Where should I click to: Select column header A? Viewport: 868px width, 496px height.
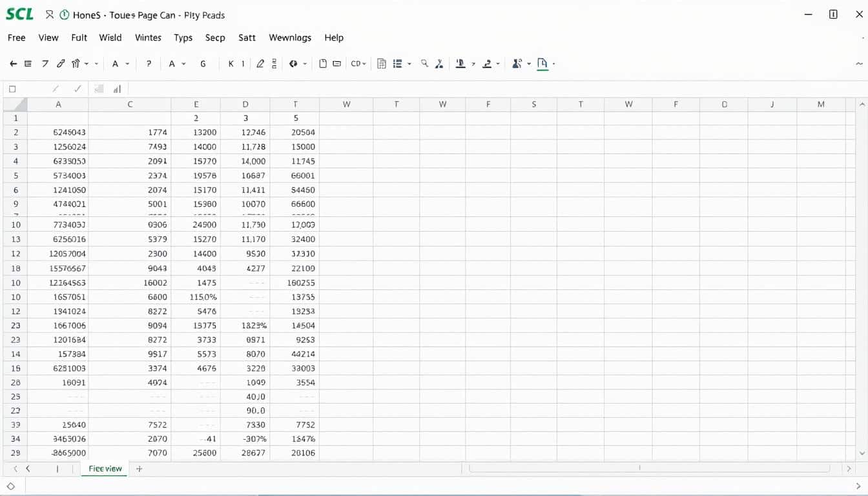58,104
